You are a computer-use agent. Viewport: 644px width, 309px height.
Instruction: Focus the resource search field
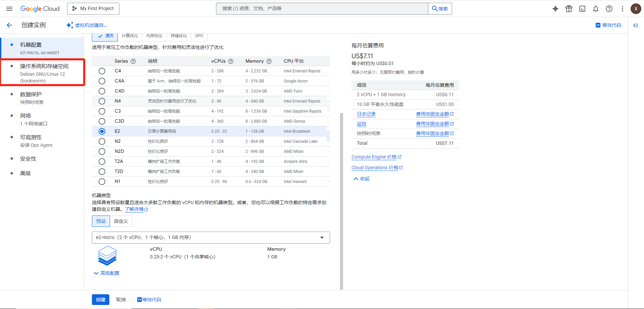(322, 9)
